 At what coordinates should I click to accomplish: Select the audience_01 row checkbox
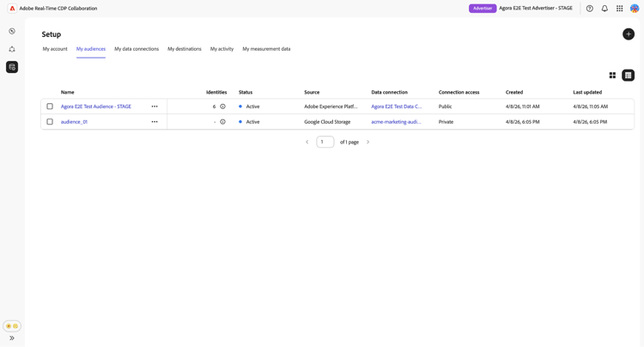tap(50, 122)
